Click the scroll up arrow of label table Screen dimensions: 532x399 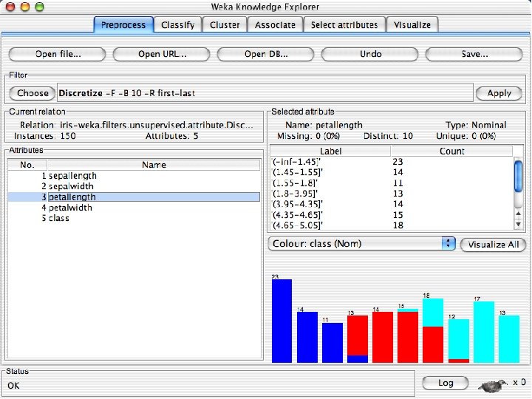(518, 214)
